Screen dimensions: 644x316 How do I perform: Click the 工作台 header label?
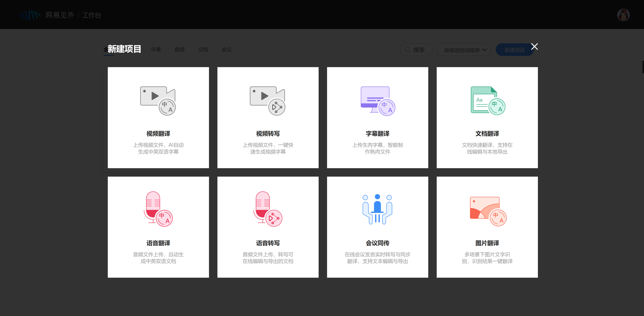pyautogui.click(x=91, y=15)
